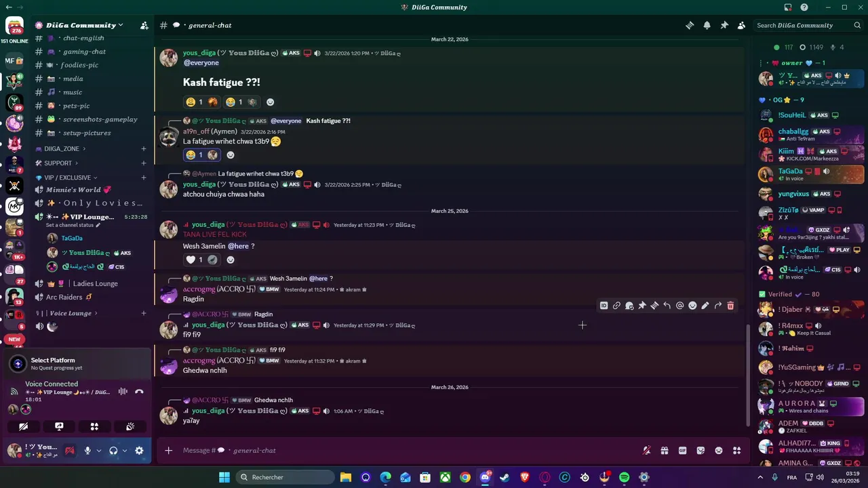The width and height of the screenshot is (868, 488).
Task: Click the Windows Start button
Action: click(x=224, y=477)
